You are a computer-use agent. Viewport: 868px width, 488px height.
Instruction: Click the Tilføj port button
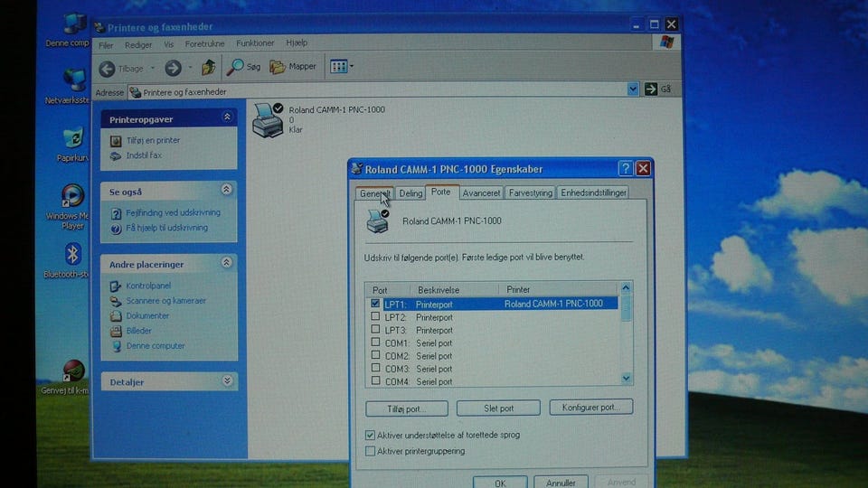pyautogui.click(x=407, y=408)
